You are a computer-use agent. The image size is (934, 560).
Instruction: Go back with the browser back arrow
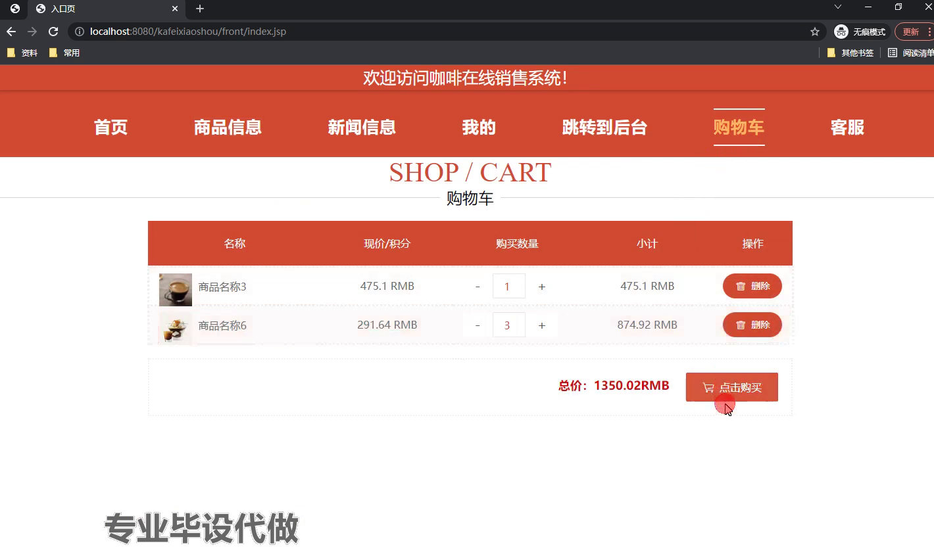pyautogui.click(x=11, y=32)
